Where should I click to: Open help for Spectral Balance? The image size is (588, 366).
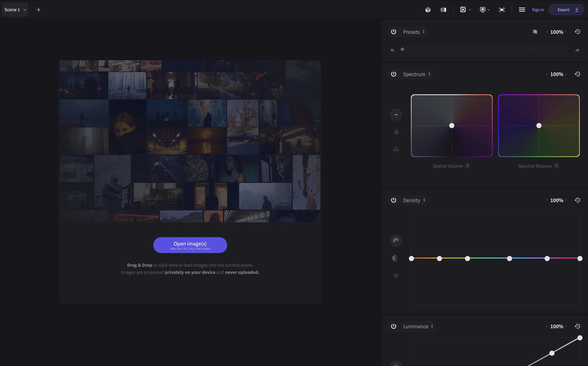tap(556, 166)
